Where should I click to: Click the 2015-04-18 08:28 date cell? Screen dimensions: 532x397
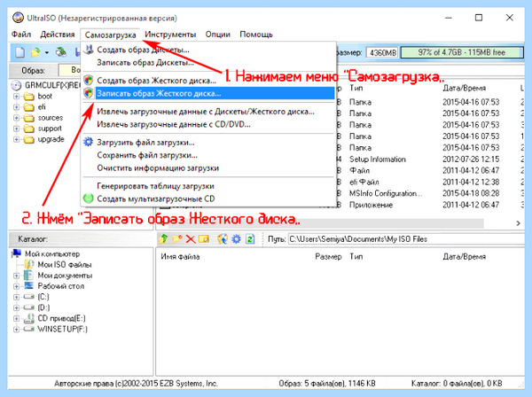point(471,193)
